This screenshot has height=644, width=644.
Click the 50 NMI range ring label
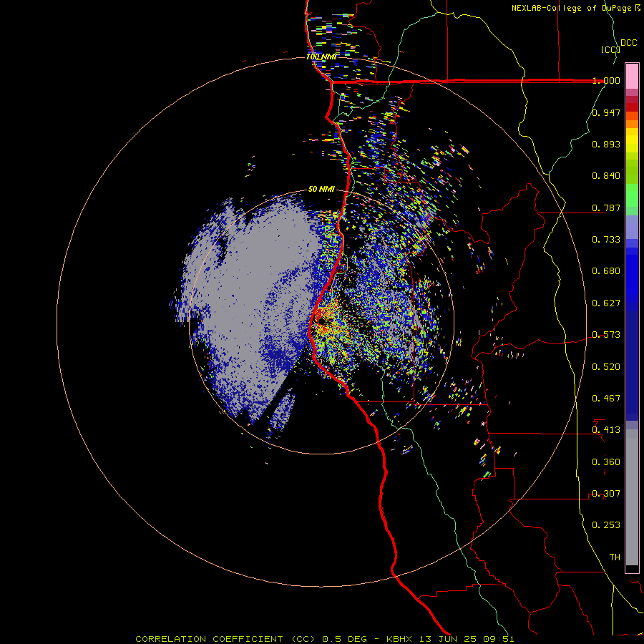point(321,190)
